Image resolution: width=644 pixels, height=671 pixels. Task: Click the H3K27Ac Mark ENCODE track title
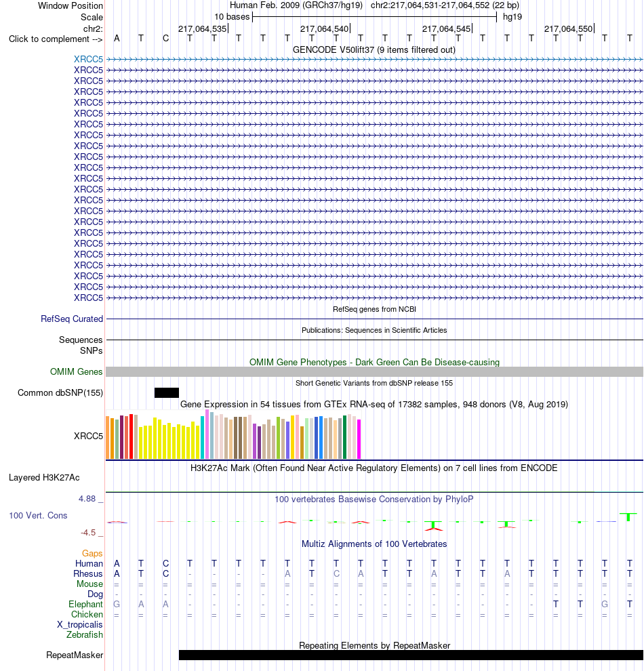click(x=374, y=468)
